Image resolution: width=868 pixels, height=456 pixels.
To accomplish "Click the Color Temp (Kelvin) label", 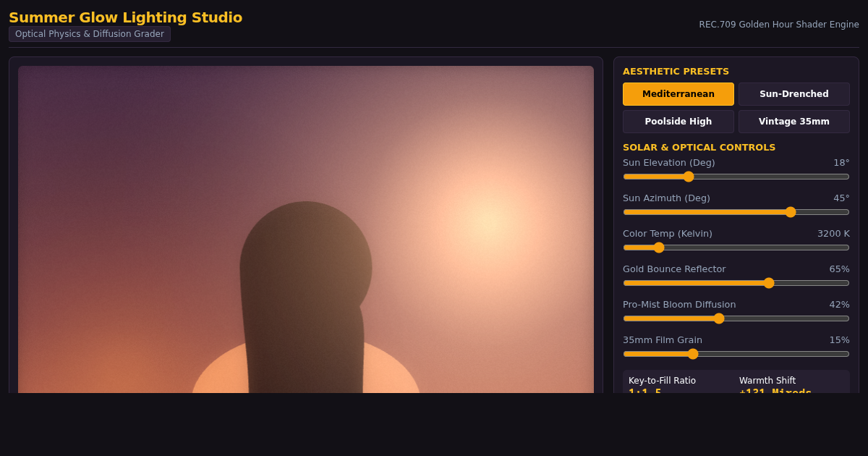I will (x=668, y=234).
